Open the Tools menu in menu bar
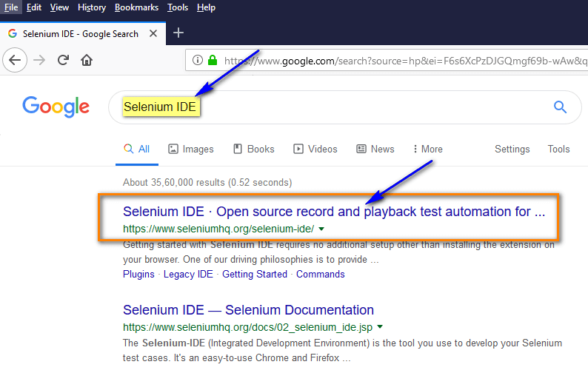This screenshot has width=588, height=373. pyautogui.click(x=178, y=7)
